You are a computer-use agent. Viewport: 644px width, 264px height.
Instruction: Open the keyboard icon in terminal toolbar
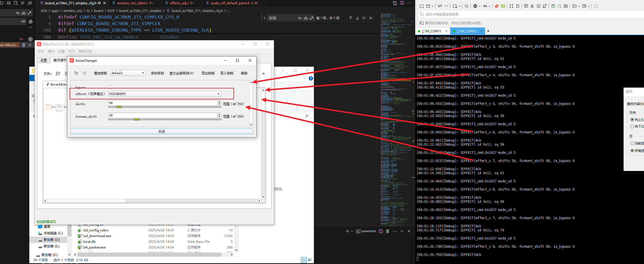point(526,6)
